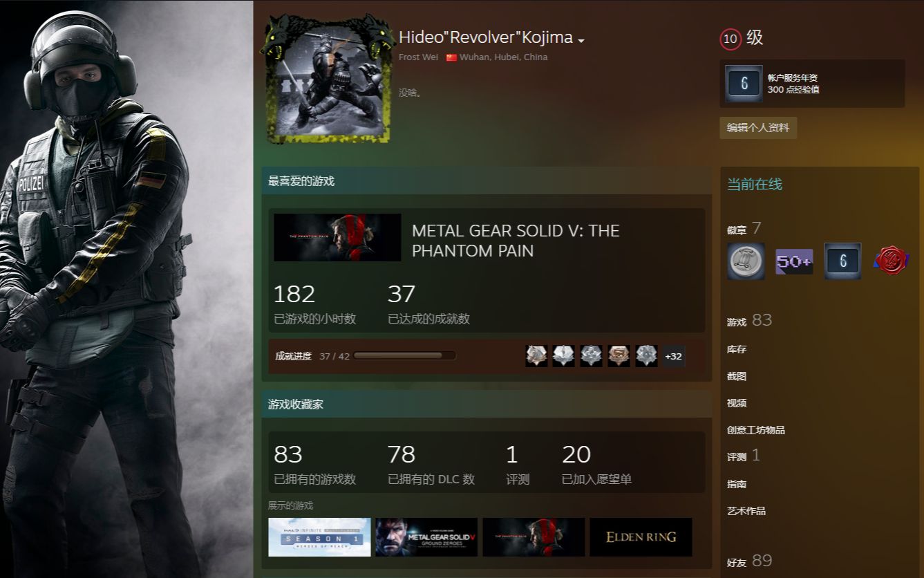Open the profile avatar image
924x578 pixels.
(328, 80)
